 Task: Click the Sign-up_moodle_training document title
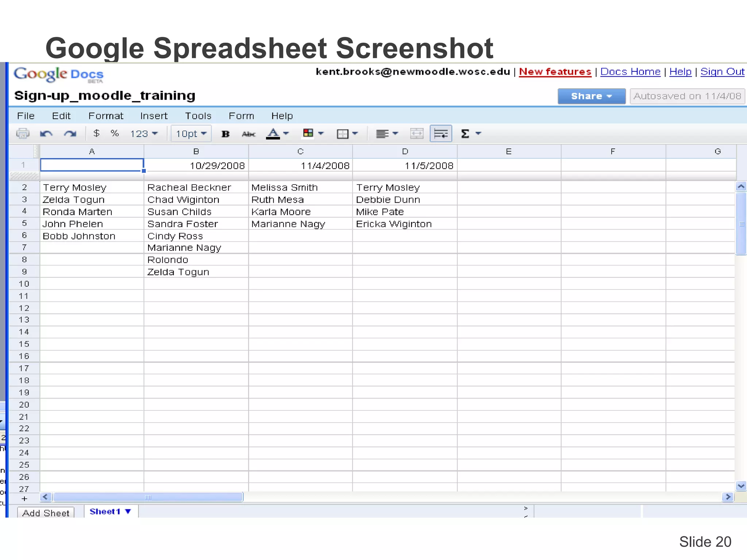[105, 96]
